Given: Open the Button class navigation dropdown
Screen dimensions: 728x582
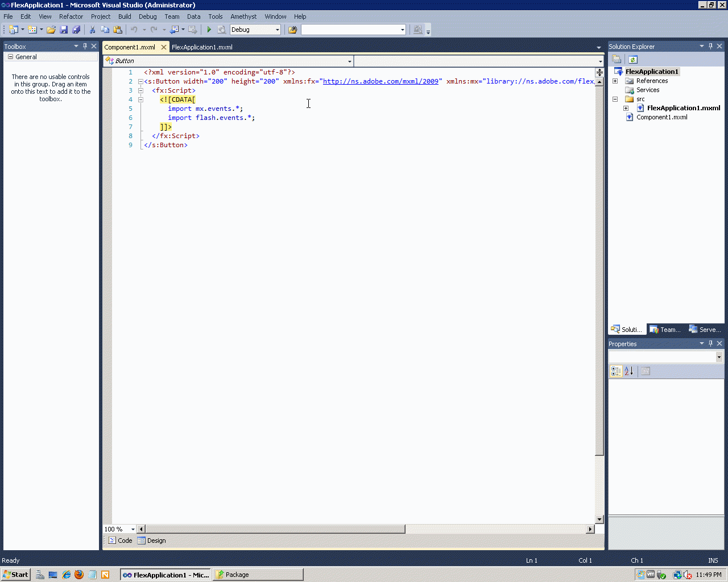Looking at the screenshot, I should tap(349, 61).
